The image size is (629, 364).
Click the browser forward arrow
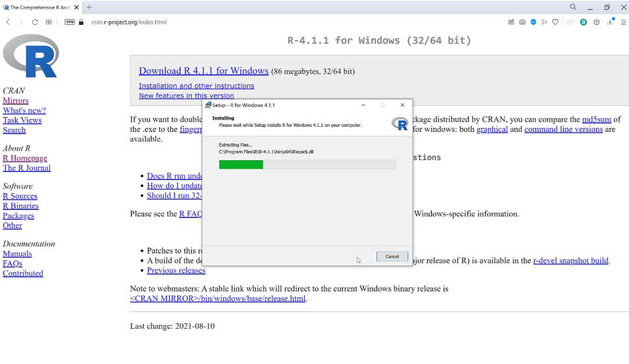(21, 22)
